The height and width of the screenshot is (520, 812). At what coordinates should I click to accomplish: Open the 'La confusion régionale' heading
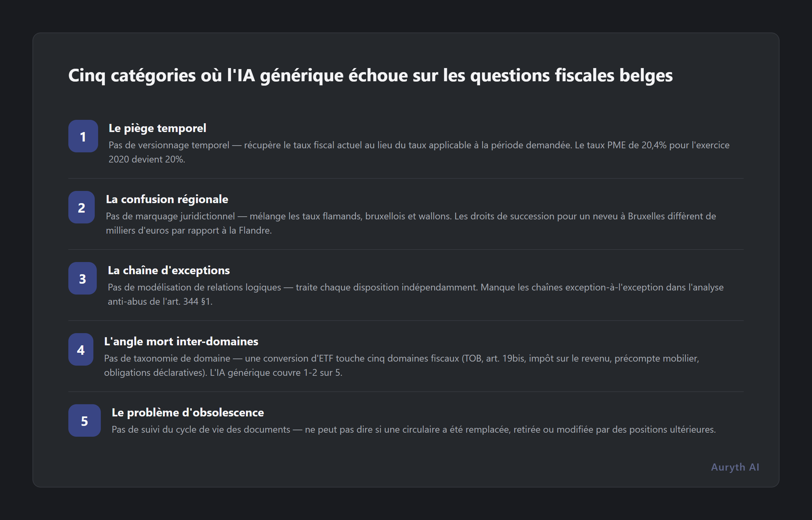coord(167,199)
